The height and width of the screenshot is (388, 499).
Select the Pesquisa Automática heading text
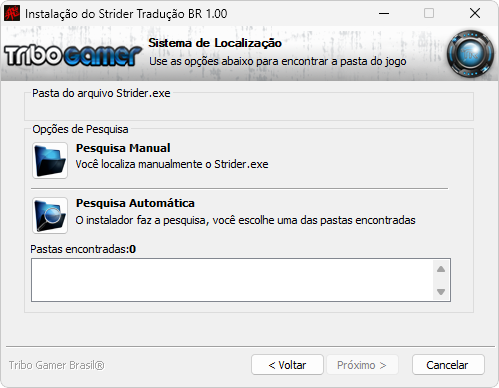point(135,203)
